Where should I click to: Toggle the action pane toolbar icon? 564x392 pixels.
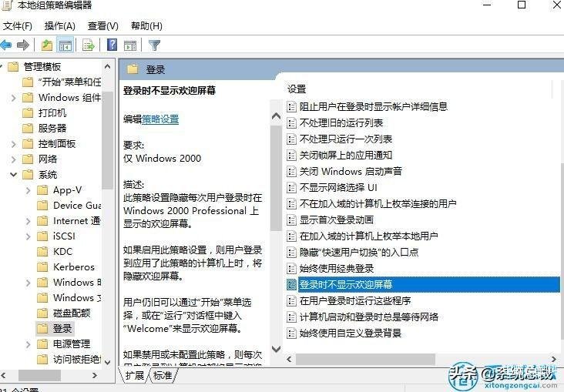coord(130,45)
